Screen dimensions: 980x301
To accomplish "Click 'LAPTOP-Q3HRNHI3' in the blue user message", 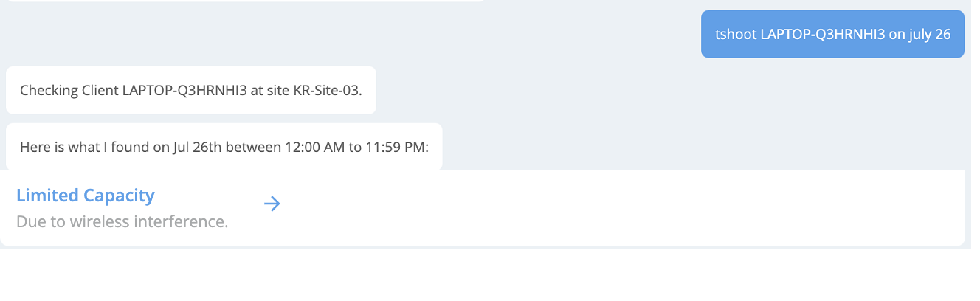I will point(823,34).
